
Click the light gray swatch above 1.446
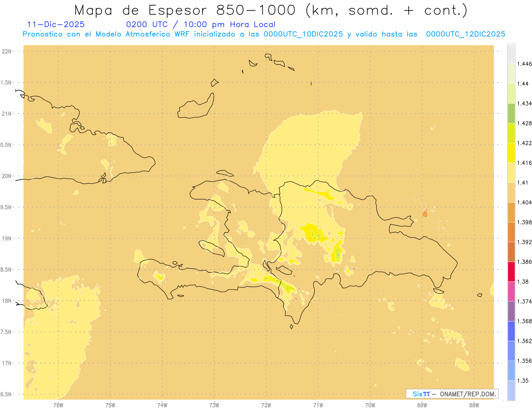tap(511, 54)
